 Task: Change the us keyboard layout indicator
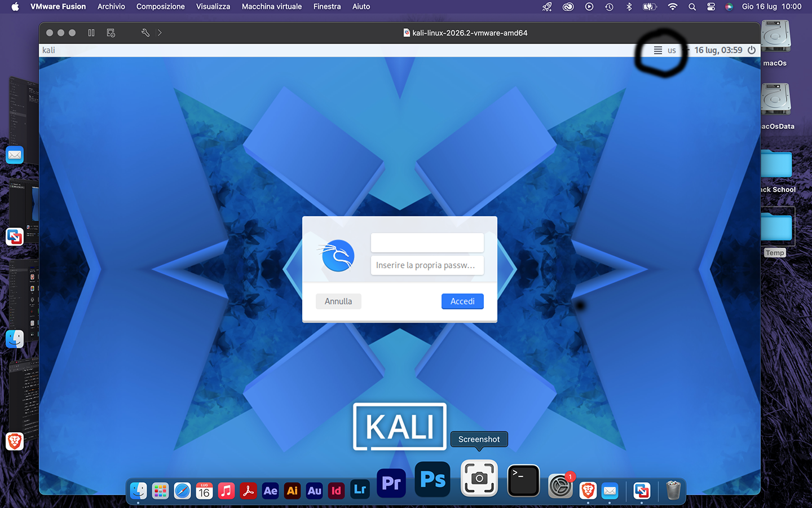[x=672, y=50]
